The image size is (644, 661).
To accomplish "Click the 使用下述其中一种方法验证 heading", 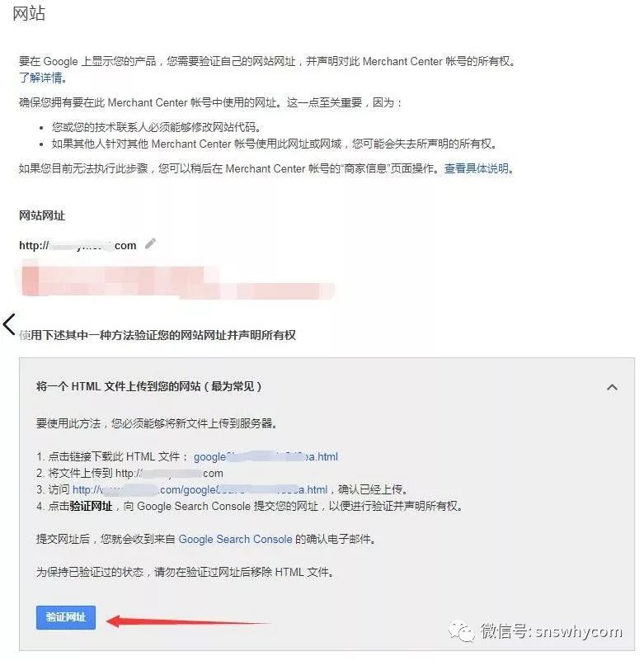I will 157,335.
